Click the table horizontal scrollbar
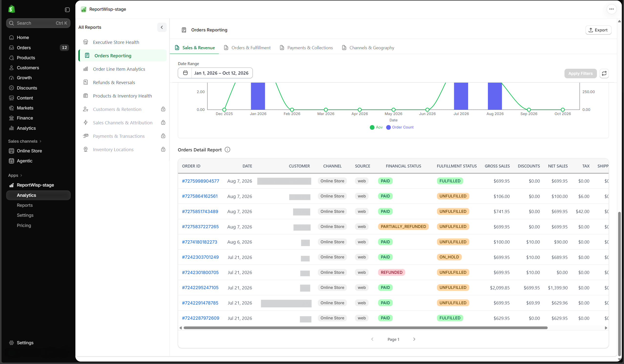This screenshot has width=624, height=364. (x=365, y=328)
